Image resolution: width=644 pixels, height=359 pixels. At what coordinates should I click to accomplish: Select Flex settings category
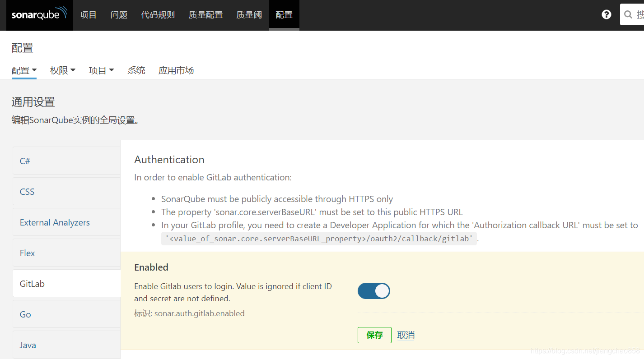[x=66, y=253]
